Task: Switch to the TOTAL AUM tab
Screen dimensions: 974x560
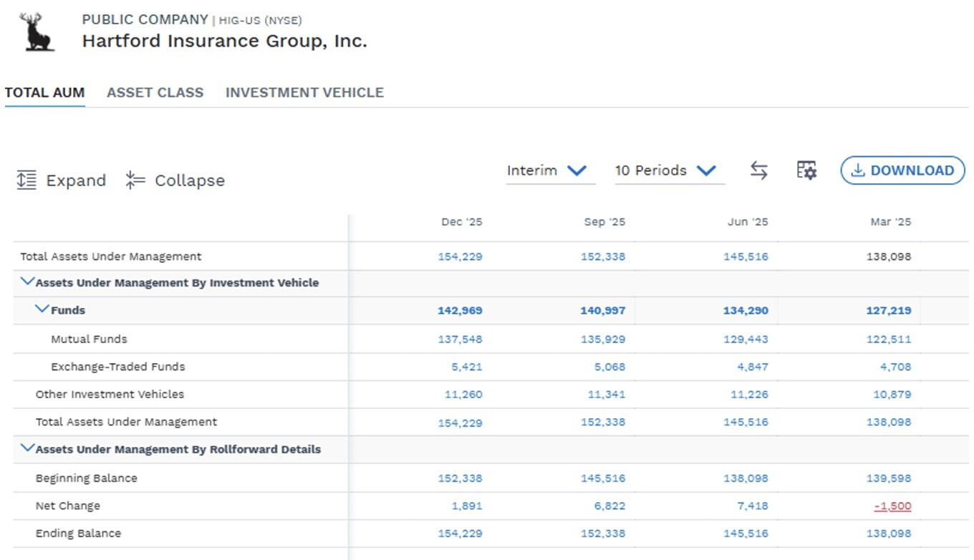Action: click(44, 92)
